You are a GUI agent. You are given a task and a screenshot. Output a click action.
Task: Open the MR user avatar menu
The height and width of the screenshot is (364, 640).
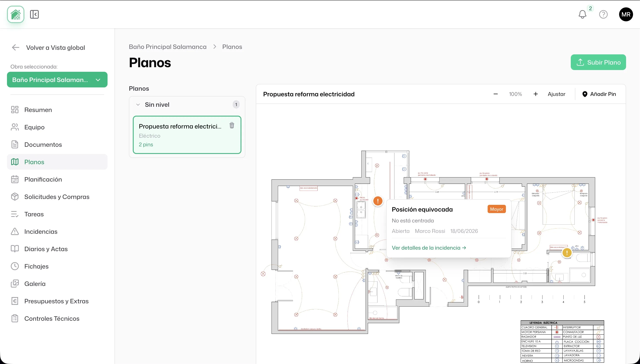[626, 15]
